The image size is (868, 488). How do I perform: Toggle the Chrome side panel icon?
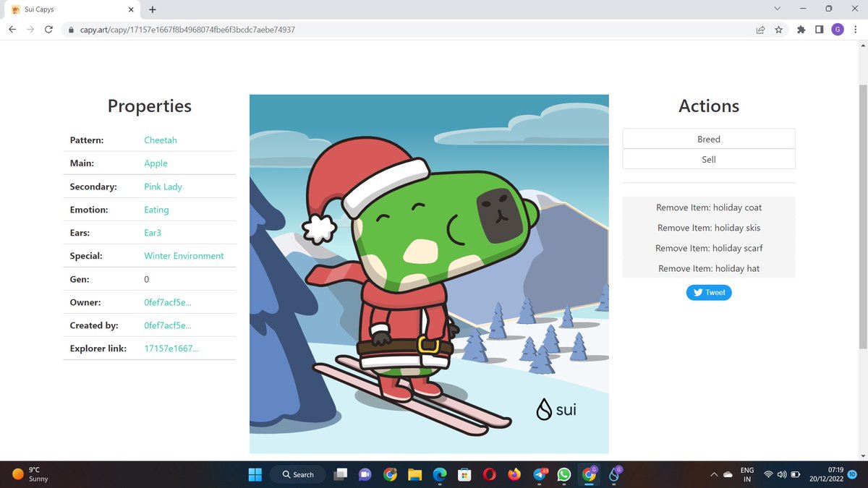819,30
